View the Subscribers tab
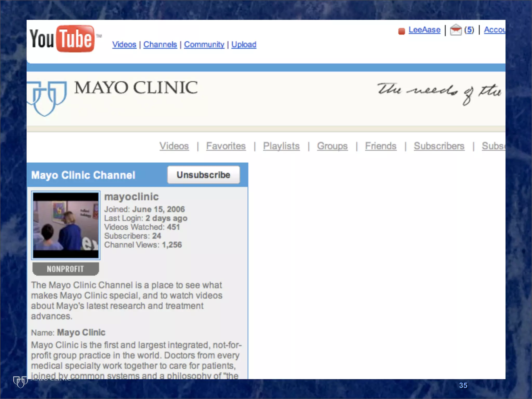Image resolution: width=532 pixels, height=399 pixels. (439, 146)
